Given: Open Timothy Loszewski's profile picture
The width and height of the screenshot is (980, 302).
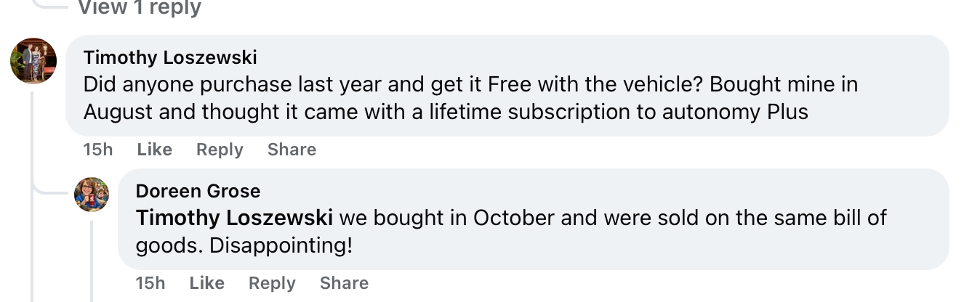Looking at the screenshot, I should (x=33, y=61).
